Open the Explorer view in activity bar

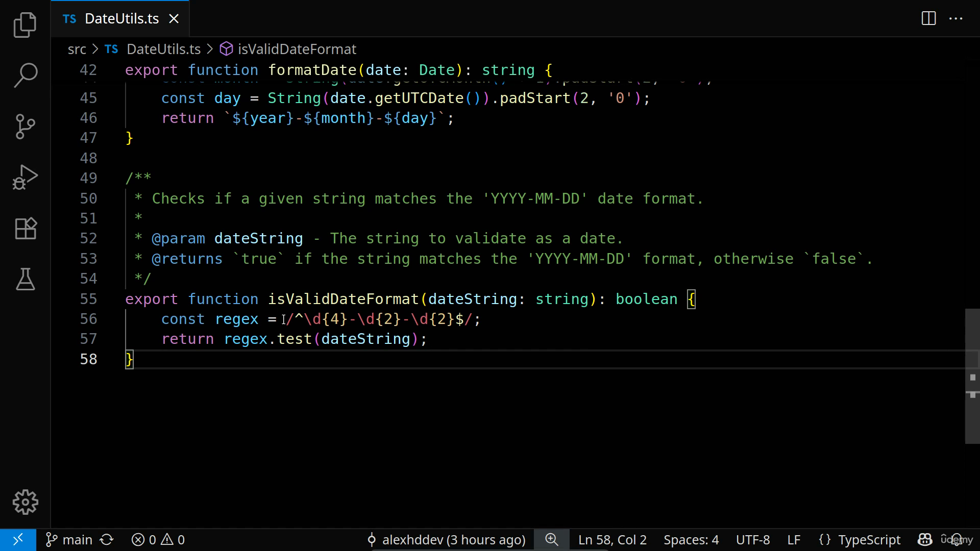(25, 24)
